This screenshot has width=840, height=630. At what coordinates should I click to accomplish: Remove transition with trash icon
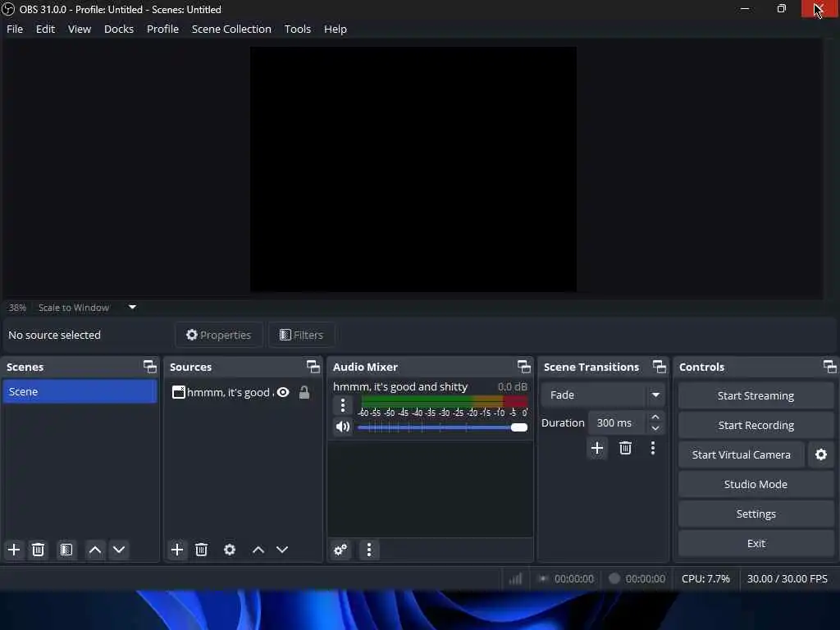pos(625,448)
